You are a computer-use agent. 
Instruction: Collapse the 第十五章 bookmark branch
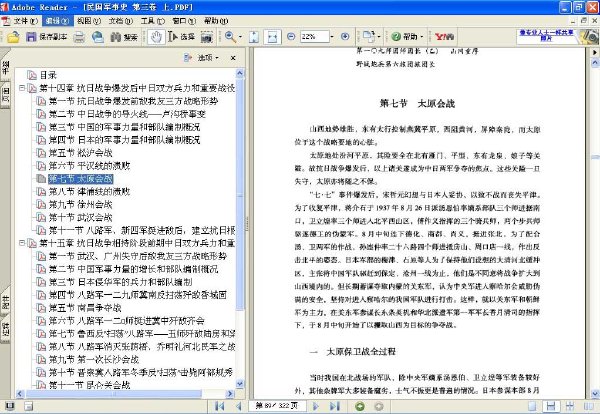22,243
